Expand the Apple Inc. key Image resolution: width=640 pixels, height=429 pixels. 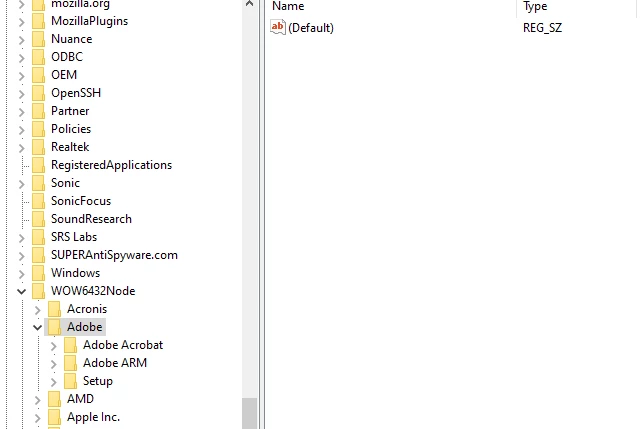click(x=38, y=418)
